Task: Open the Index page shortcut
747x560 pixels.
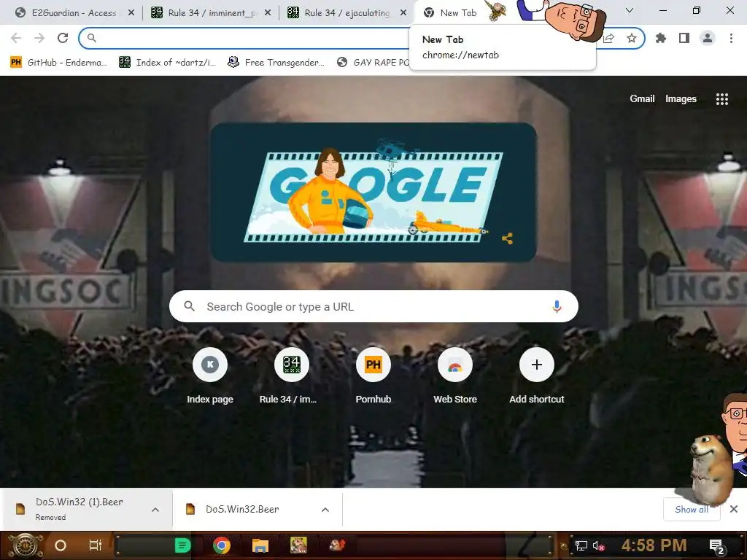Action: pyautogui.click(x=210, y=376)
